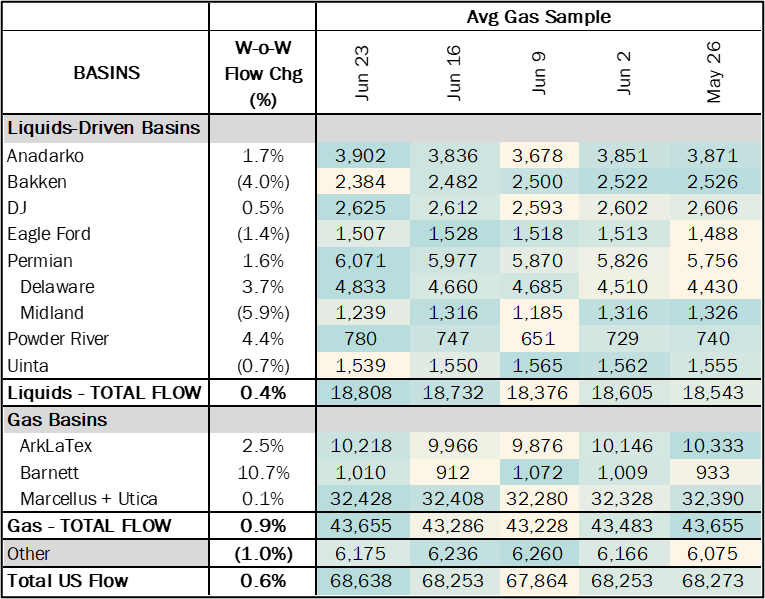Select the Other May 26 value 6,075

click(x=714, y=553)
